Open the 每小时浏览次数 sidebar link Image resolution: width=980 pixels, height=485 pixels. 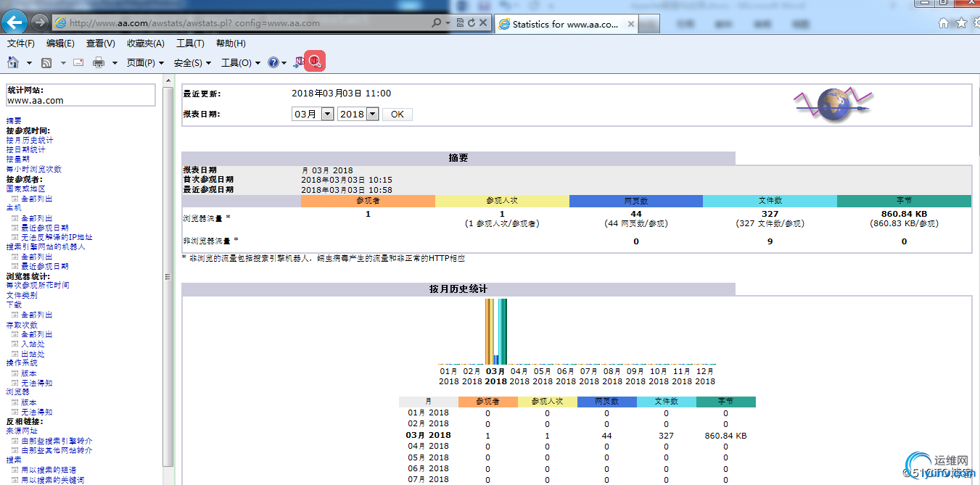click(x=34, y=169)
